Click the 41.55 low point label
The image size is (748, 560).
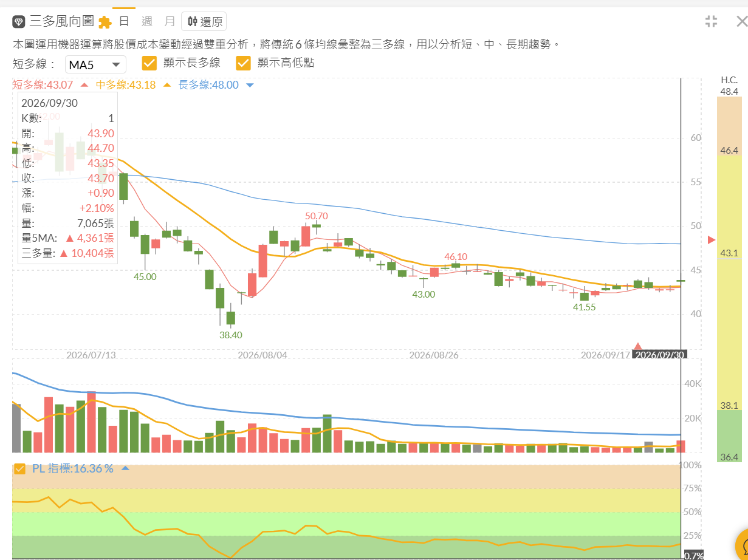[x=585, y=307]
